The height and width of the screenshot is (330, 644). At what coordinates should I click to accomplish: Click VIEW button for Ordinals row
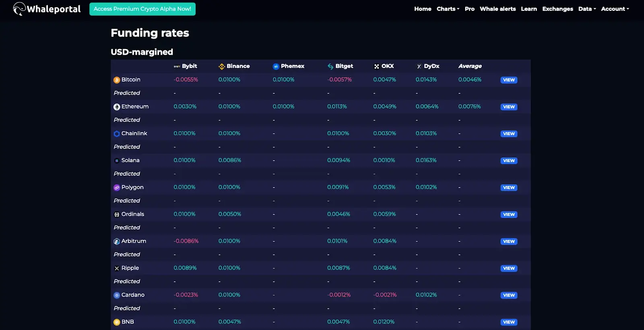(x=509, y=214)
